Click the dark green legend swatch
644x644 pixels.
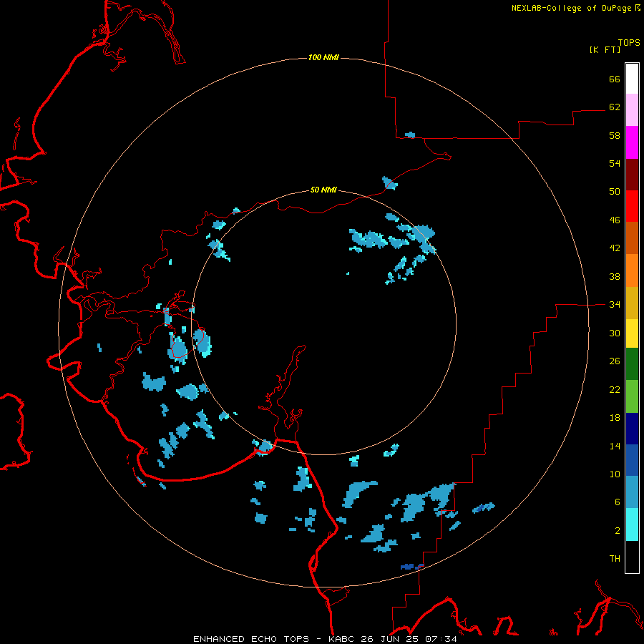632,364
